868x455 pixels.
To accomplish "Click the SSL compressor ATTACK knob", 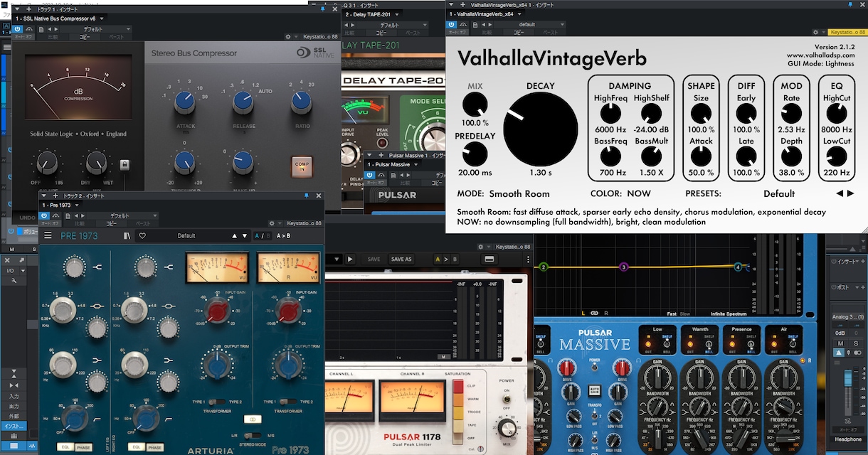I will 185,102.
